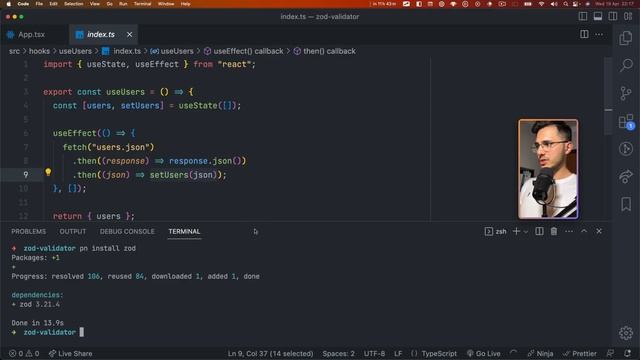Screen dimensions: 640x360
Task: Start Live Share from status bar
Action: point(70,353)
